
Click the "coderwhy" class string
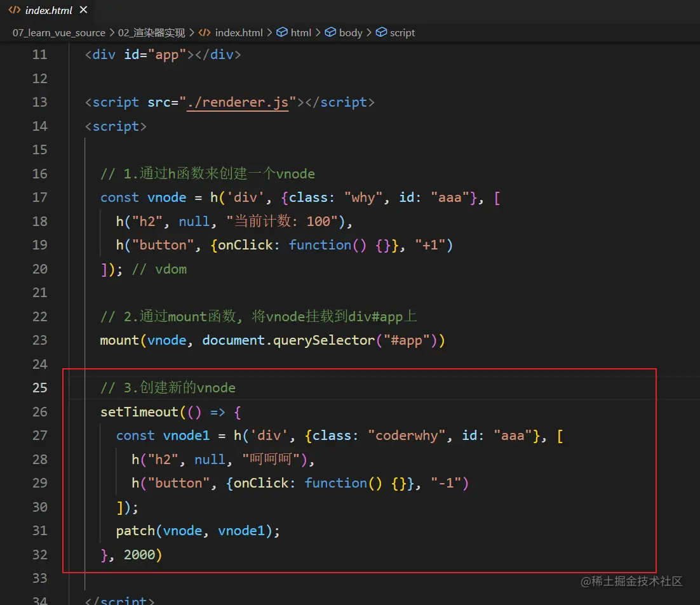point(407,436)
